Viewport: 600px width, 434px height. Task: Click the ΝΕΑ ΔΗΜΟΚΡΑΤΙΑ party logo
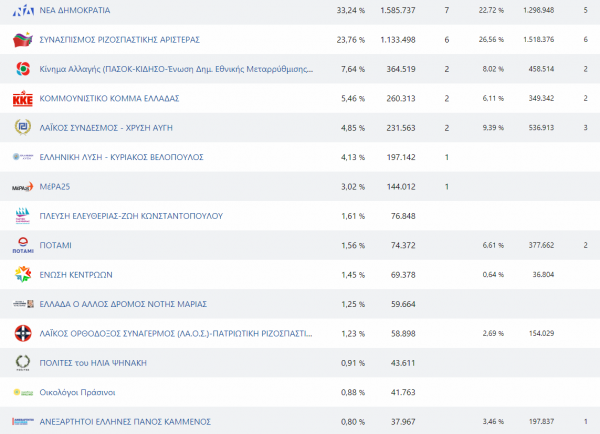tap(22, 10)
